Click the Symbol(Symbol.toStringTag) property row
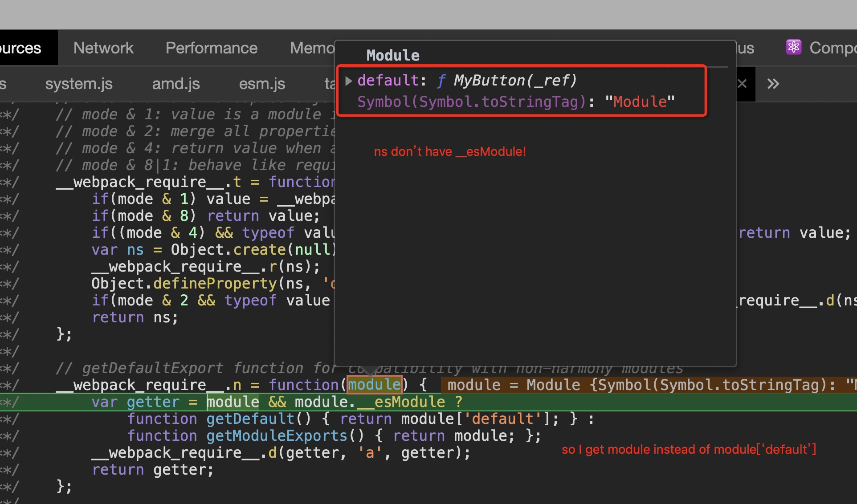 point(470,102)
